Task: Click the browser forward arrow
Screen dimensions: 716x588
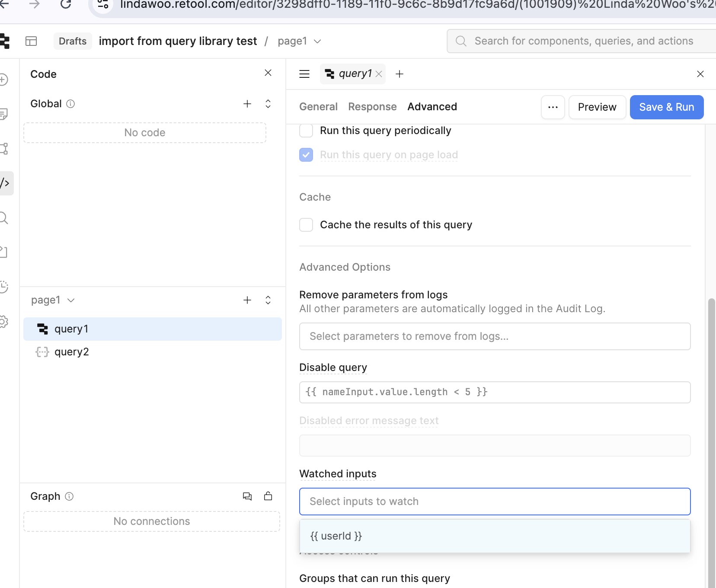Action: click(x=35, y=4)
